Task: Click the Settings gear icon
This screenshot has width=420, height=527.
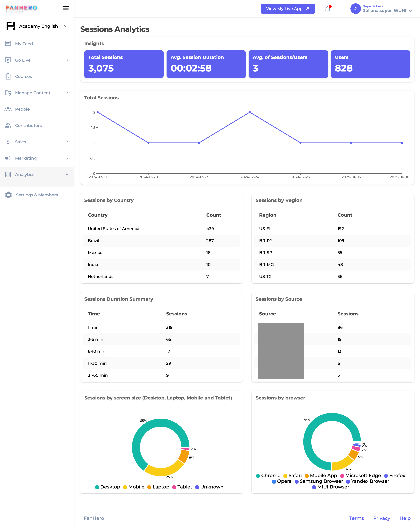Action: (x=9, y=195)
